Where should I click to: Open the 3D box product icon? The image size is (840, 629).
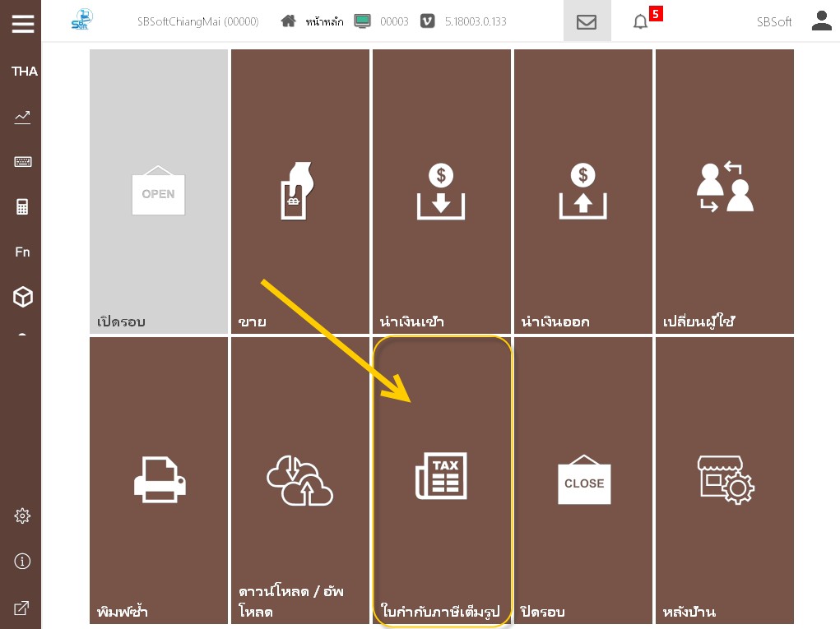[23, 297]
